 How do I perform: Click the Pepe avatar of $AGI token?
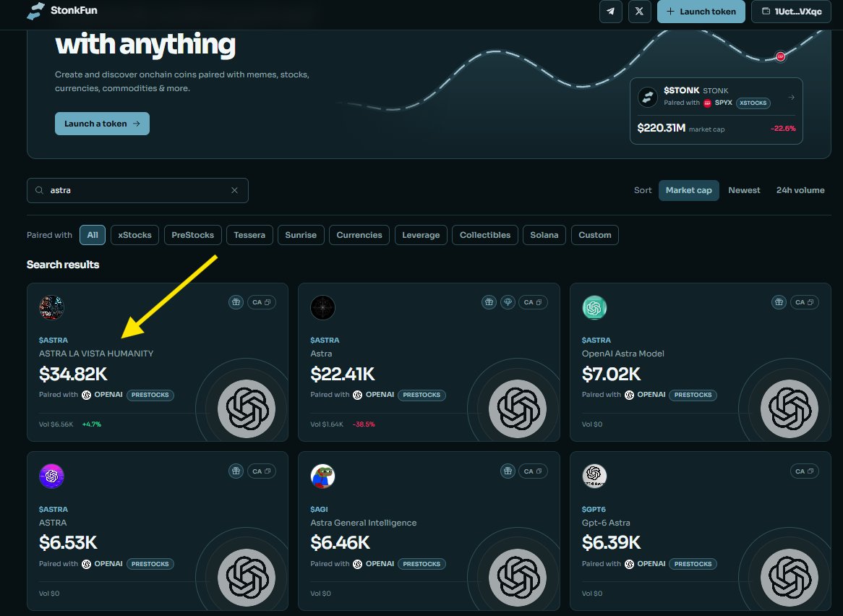pos(322,476)
